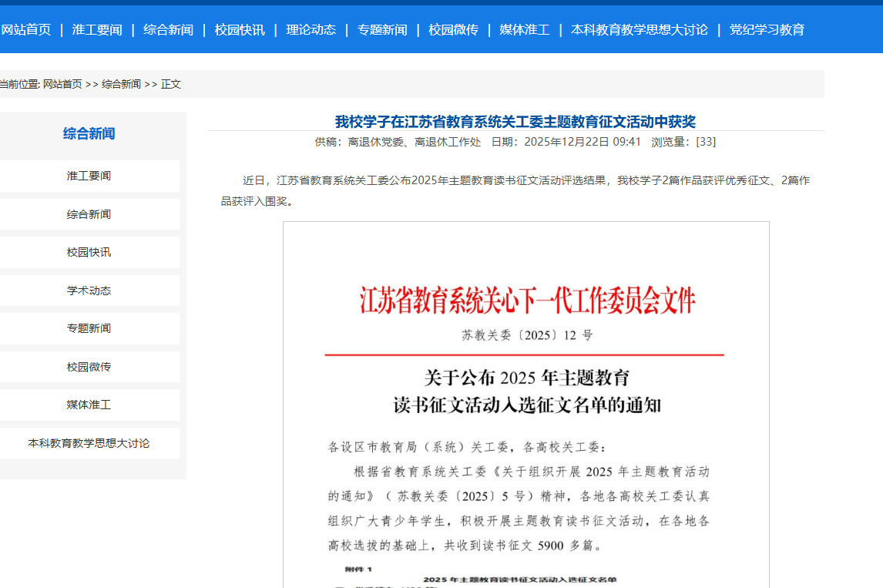
Task: Open 校园微传 sidebar entry
Action: point(89,367)
